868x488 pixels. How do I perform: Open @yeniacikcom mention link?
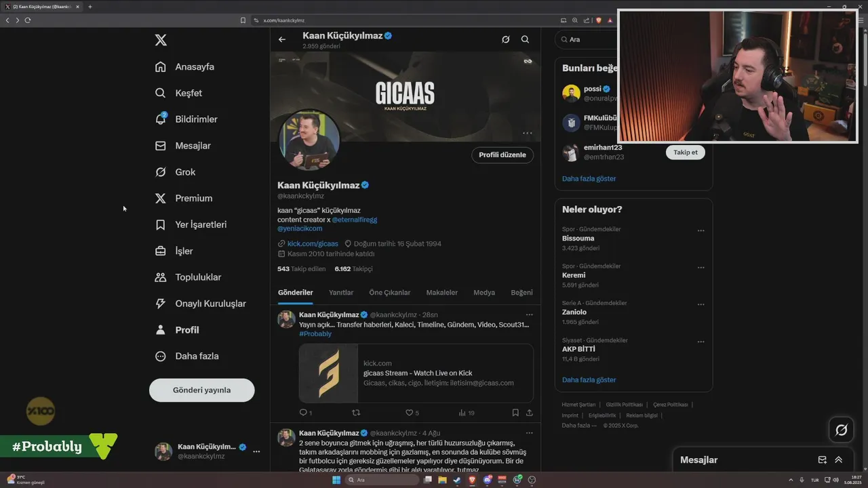pyautogui.click(x=300, y=228)
